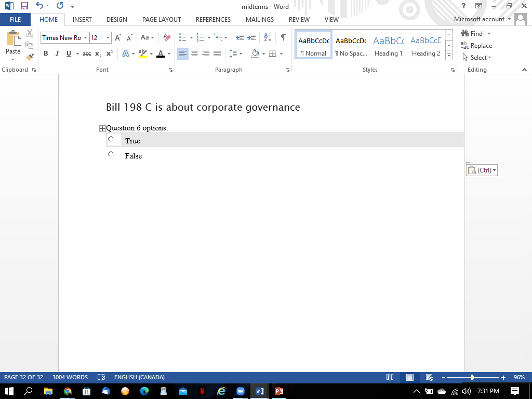Open the Sort dialog via Sort icon

tap(267, 37)
